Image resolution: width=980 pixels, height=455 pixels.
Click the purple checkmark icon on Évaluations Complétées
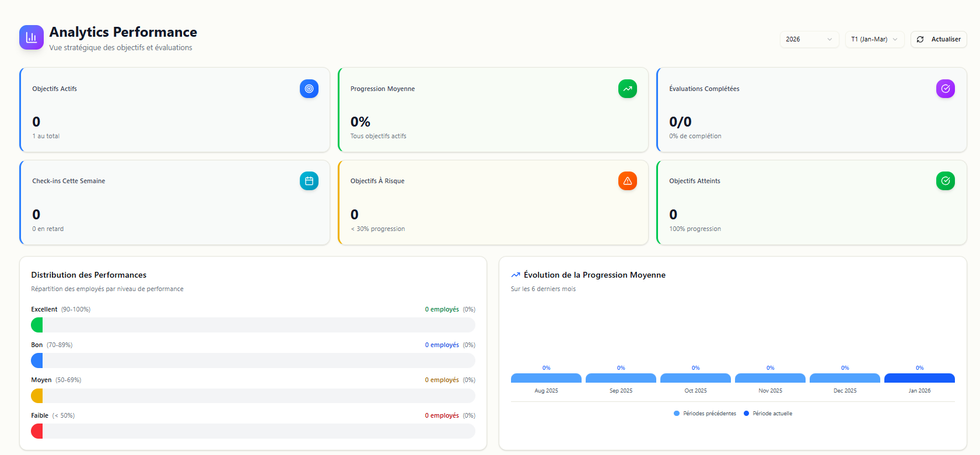click(946, 89)
